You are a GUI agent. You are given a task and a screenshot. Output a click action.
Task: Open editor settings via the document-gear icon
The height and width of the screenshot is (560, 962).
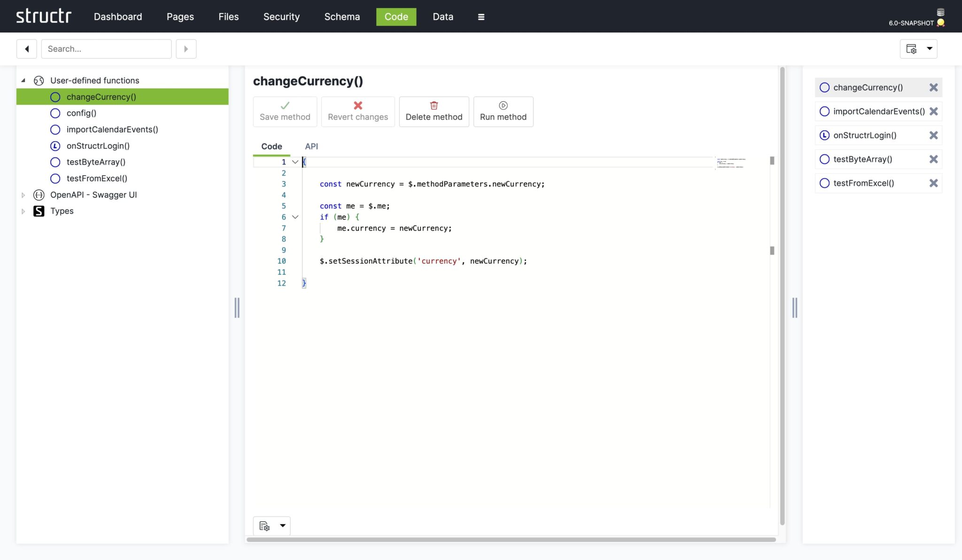[x=264, y=526]
